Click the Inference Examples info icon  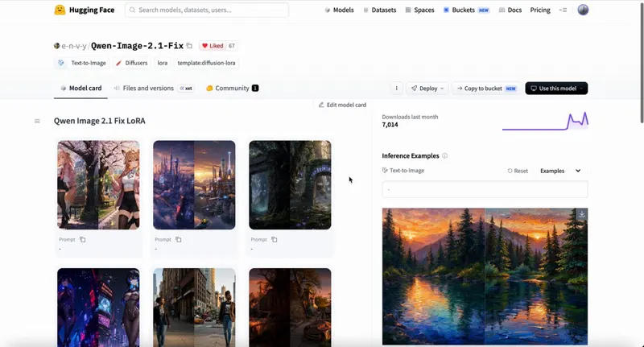(445, 155)
